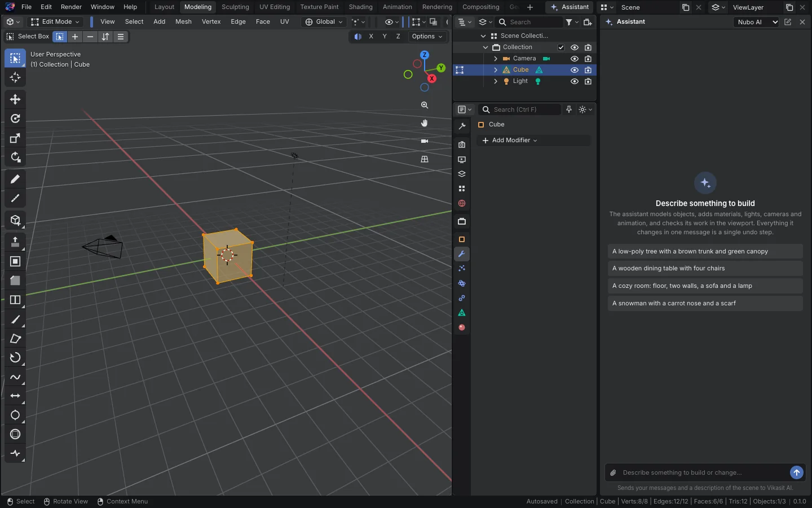Expand the Camera tree item
Image resolution: width=812 pixels, height=508 pixels.
point(496,59)
